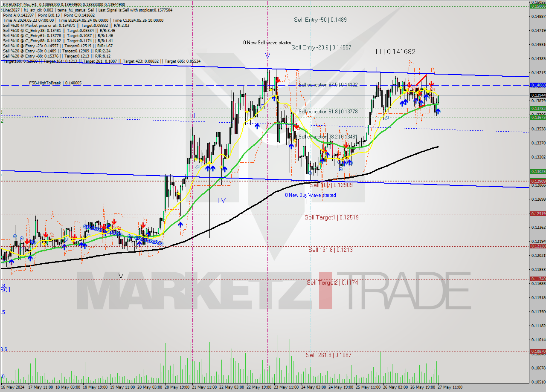Image resolution: width=546 pixels, height=392 pixels.
Task: Click the red 0.11740 price tag
Action: [x=537, y=279]
